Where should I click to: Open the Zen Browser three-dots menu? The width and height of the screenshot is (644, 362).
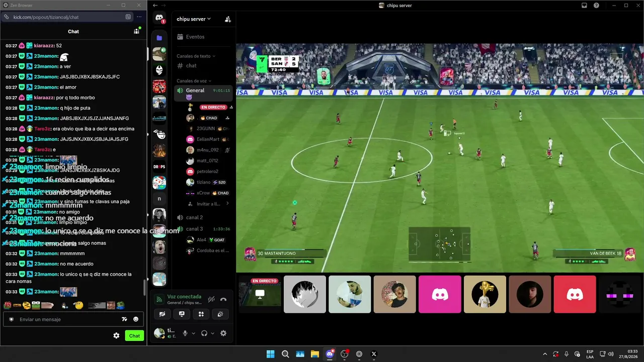point(139,17)
